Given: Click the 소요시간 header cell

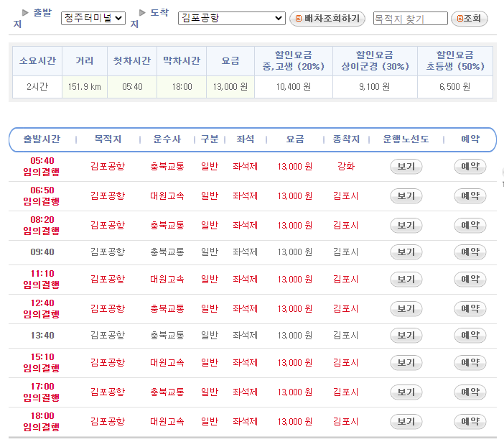Looking at the screenshot, I should click(37, 61).
